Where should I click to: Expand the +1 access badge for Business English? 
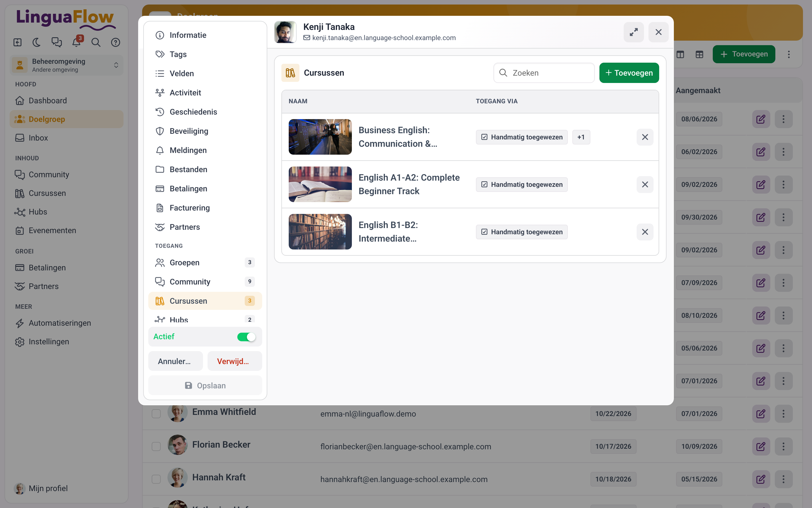581,137
